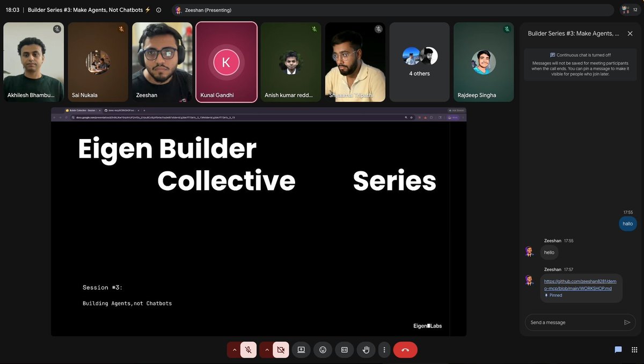The height and width of the screenshot is (364, 644).
Task: Open the three-dot more options menu
Action: (384, 350)
